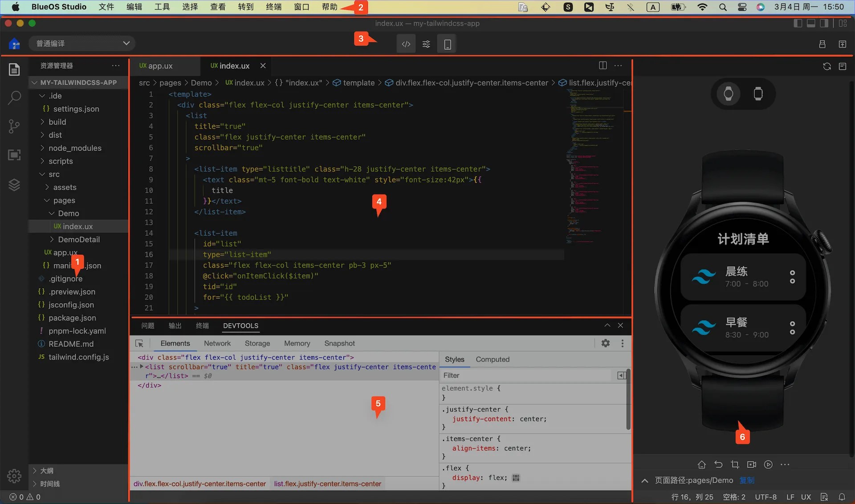Open the Network tab in DevTools

point(217,343)
